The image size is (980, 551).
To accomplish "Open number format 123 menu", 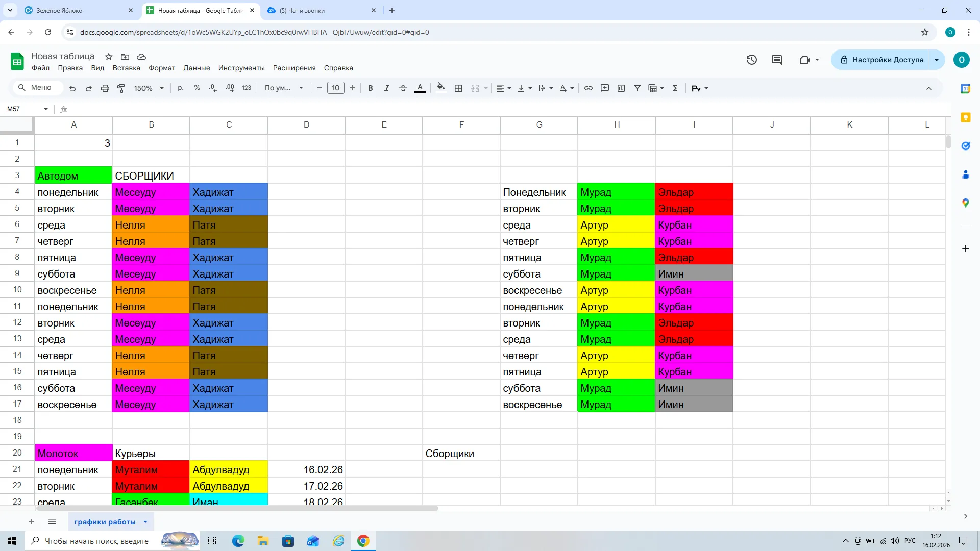I will (x=247, y=88).
